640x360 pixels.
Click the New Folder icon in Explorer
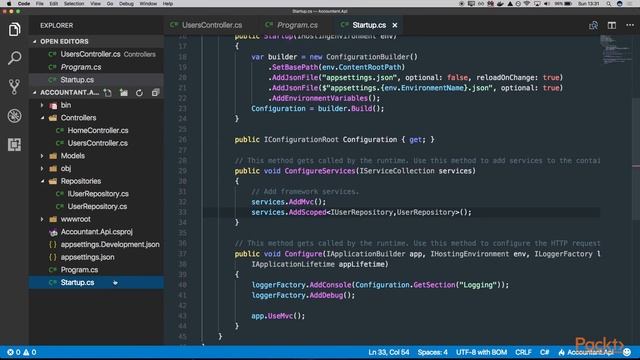click(124, 93)
